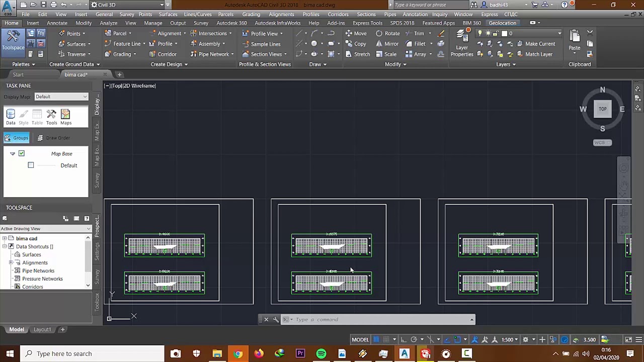Click the Make Current layer button
This screenshot has height=362, width=644.
tap(536, 44)
